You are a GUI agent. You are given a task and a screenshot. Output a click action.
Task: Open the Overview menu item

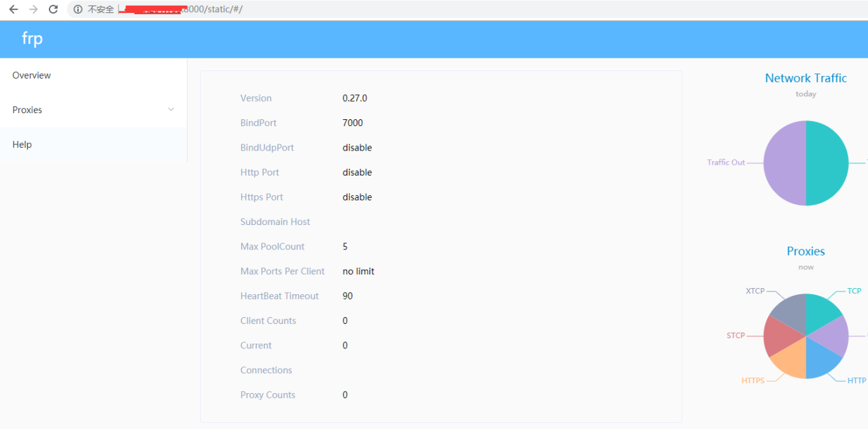coord(94,75)
